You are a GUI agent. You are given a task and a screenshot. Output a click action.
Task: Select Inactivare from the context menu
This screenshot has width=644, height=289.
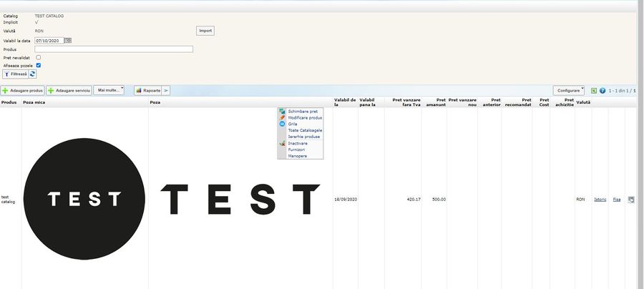coord(298,143)
